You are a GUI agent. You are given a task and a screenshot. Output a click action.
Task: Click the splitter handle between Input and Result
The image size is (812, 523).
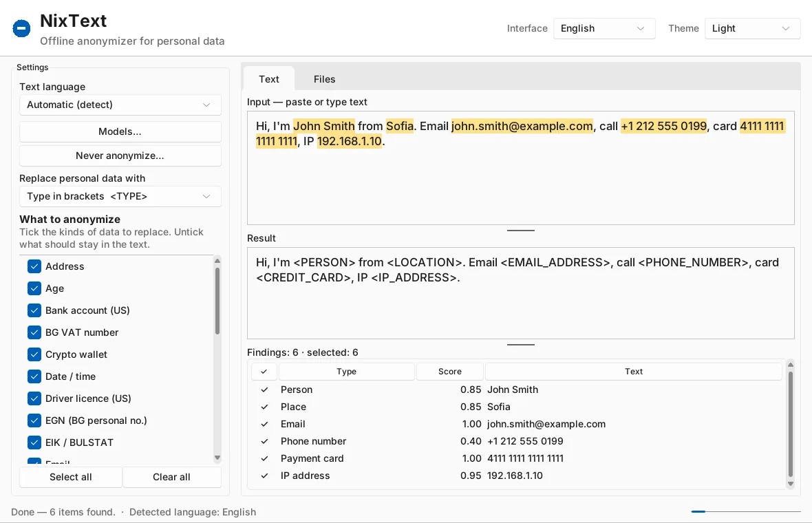click(520, 231)
